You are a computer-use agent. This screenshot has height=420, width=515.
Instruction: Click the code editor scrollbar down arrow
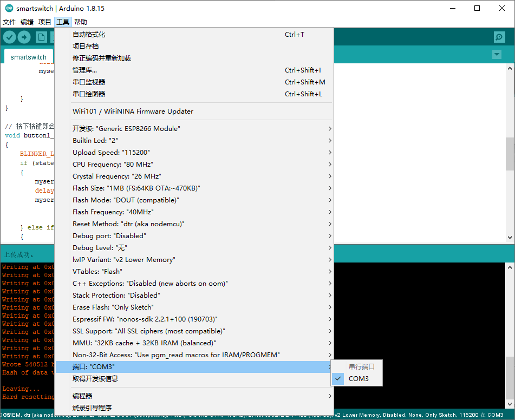point(510,238)
